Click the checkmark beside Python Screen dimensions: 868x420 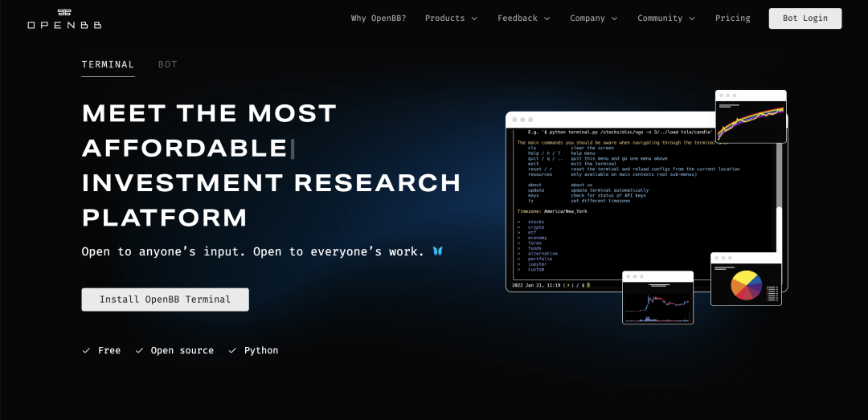point(232,351)
